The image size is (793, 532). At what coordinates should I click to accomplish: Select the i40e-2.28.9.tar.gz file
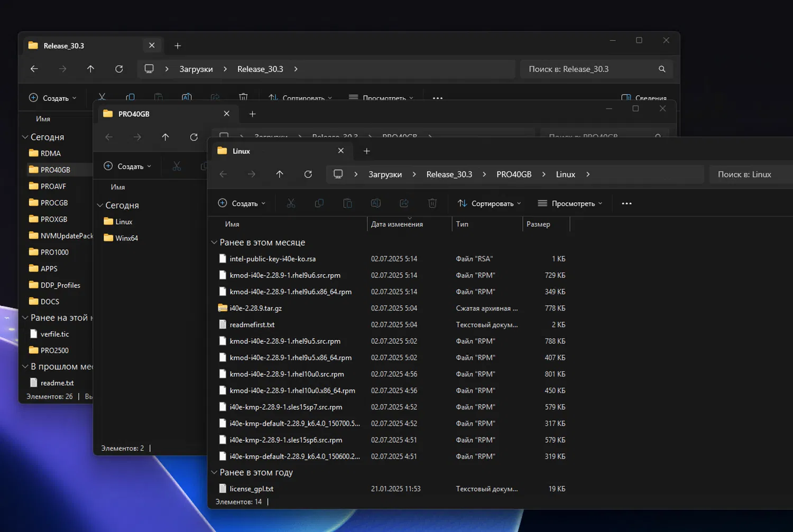pos(255,309)
